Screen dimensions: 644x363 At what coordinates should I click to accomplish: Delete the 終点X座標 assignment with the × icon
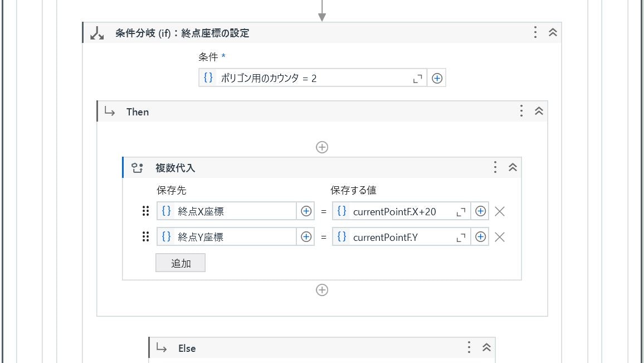(500, 211)
